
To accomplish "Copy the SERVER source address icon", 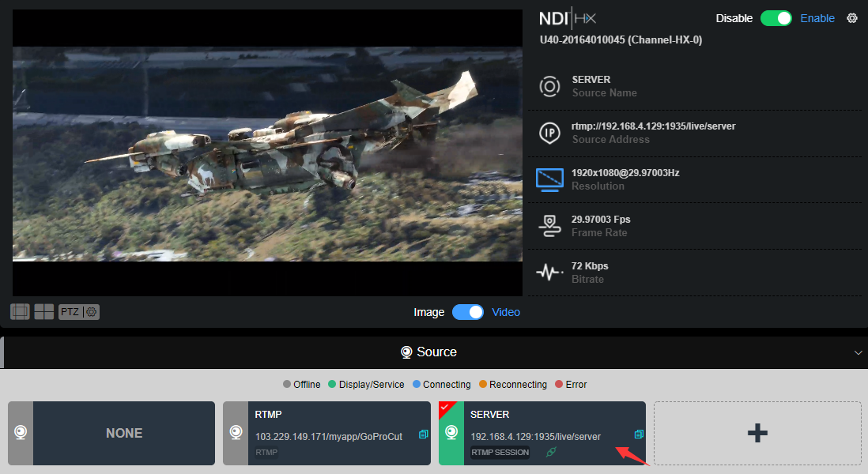I will tap(639, 434).
